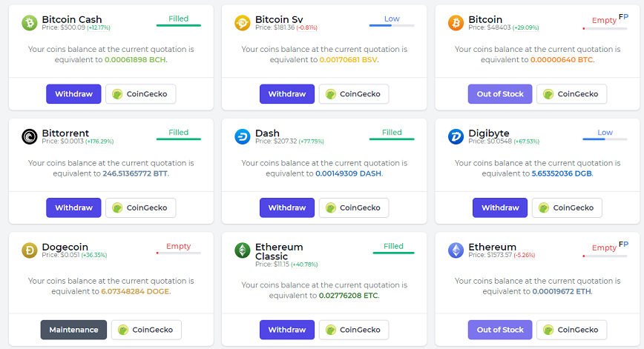Click the 0.02776208 ETC balance amount
Image resolution: width=644 pixels, height=349 pixels.
coord(348,295)
